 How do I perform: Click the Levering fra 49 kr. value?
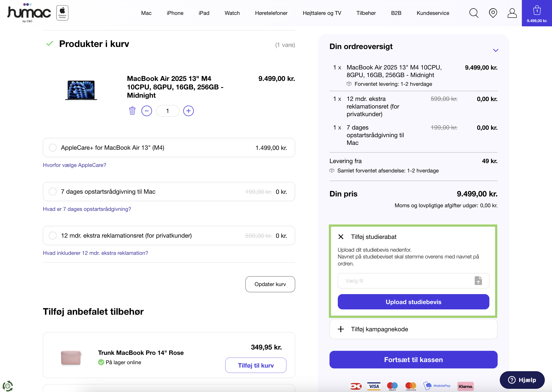(x=490, y=161)
